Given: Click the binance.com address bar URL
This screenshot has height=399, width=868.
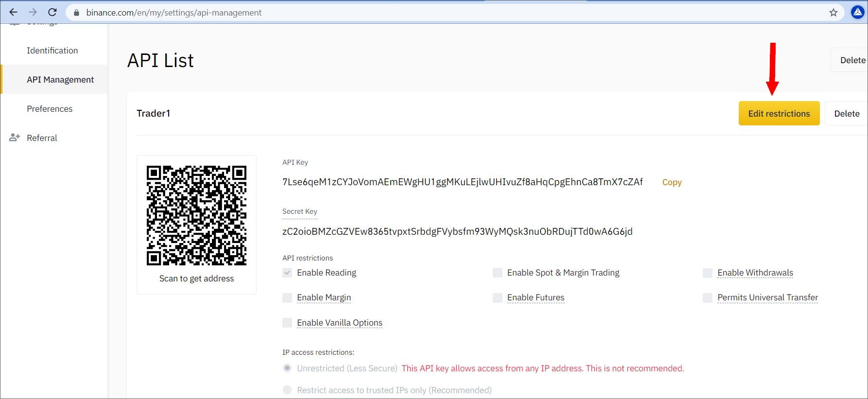Looking at the screenshot, I should [174, 13].
